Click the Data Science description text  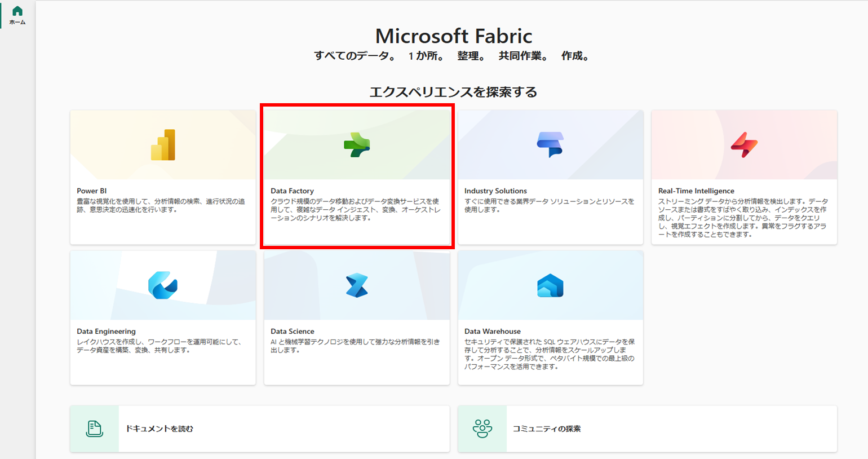(x=355, y=346)
